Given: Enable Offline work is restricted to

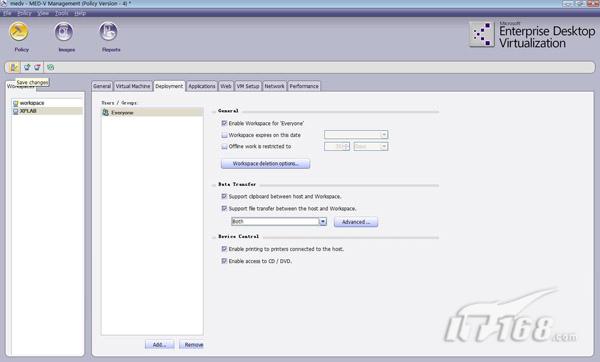Looking at the screenshot, I should pyautogui.click(x=224, y=147).
